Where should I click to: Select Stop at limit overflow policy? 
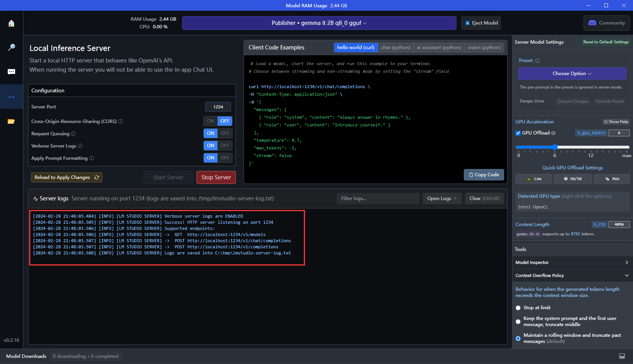(x=518, y=308)
